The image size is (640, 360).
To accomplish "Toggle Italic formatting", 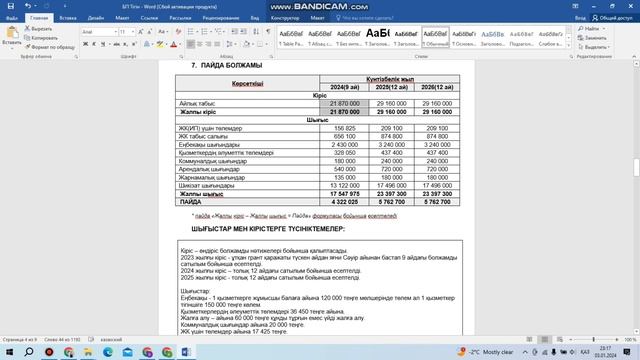I will click(x=94, y=44).
